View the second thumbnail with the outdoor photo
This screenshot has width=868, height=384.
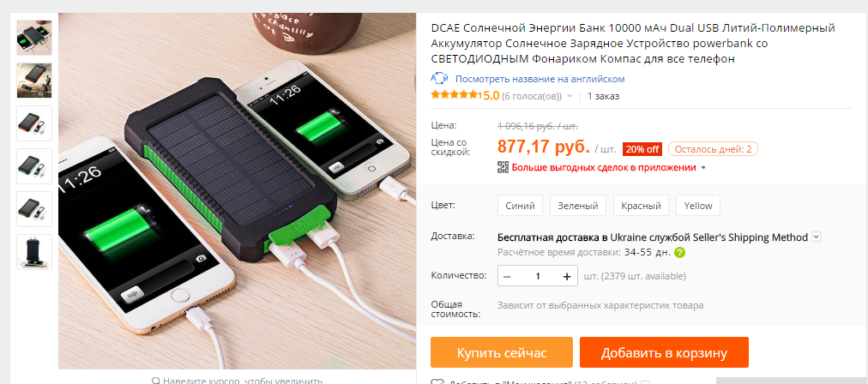(x=34, y=81)
